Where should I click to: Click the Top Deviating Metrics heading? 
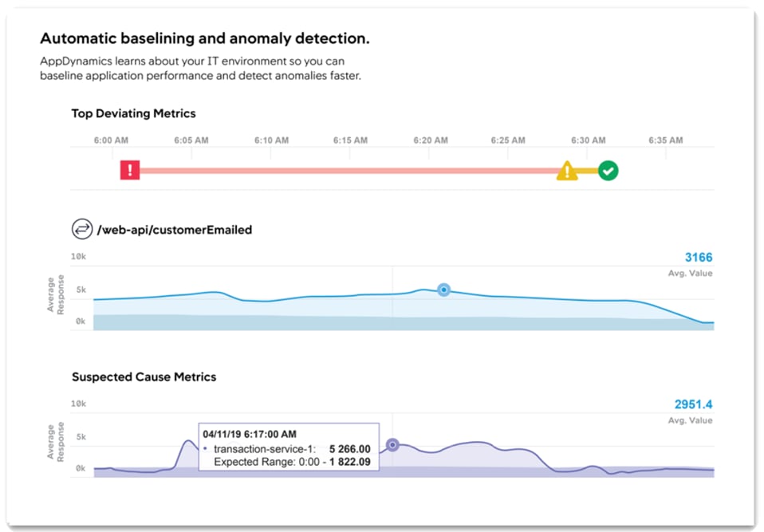coord(133,113)
